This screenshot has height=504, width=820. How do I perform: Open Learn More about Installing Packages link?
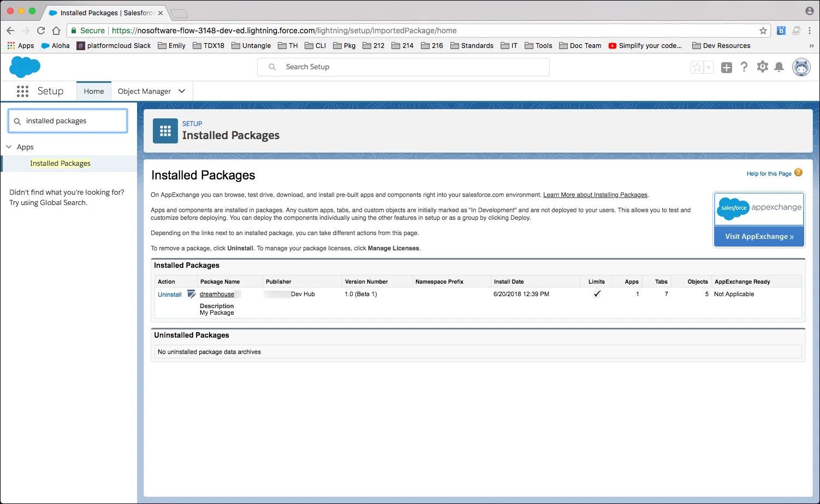(595, 195)
